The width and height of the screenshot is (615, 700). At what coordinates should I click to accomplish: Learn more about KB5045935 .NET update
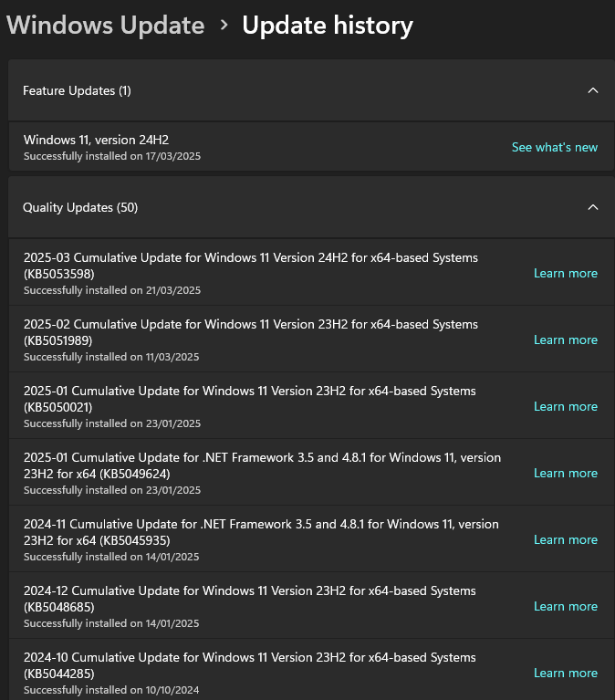pos(566,539)
